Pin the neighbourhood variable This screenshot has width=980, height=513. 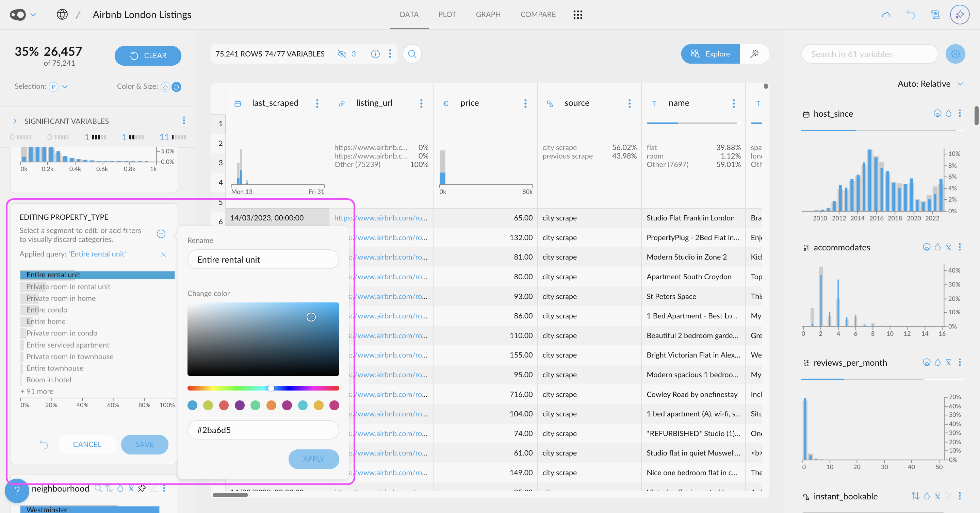pos(142,488)
